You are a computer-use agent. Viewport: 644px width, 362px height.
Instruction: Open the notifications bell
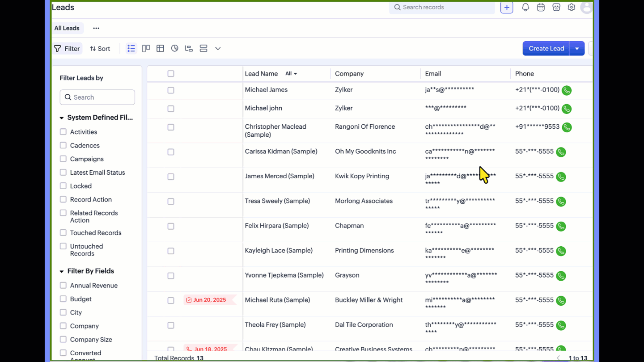click(x=525, y=7)
